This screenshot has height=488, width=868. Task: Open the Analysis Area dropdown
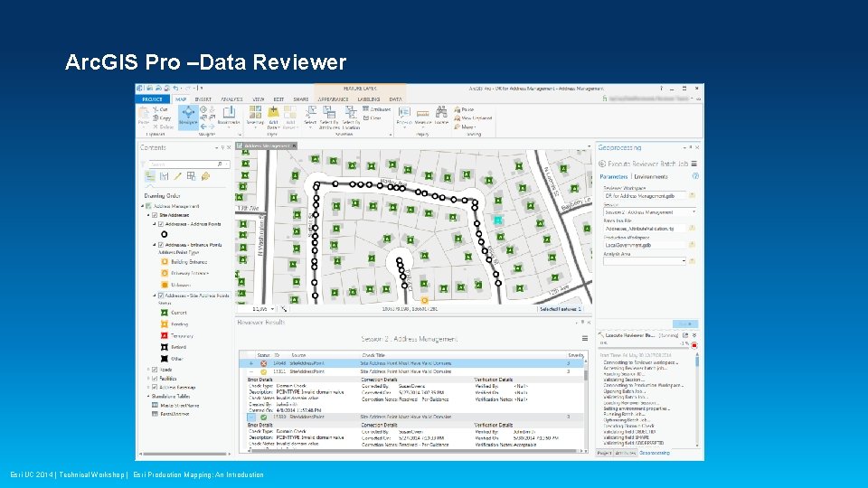pos(684,260)
